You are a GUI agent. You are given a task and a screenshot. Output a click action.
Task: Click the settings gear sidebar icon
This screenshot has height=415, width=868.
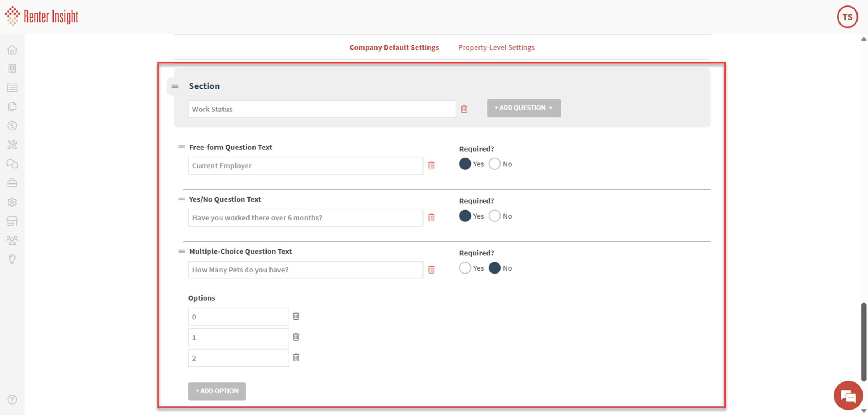pos(12,202)
